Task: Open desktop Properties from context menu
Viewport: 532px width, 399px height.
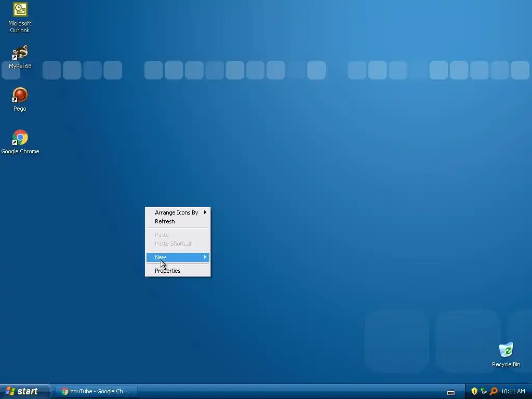Action: (178, 271)
